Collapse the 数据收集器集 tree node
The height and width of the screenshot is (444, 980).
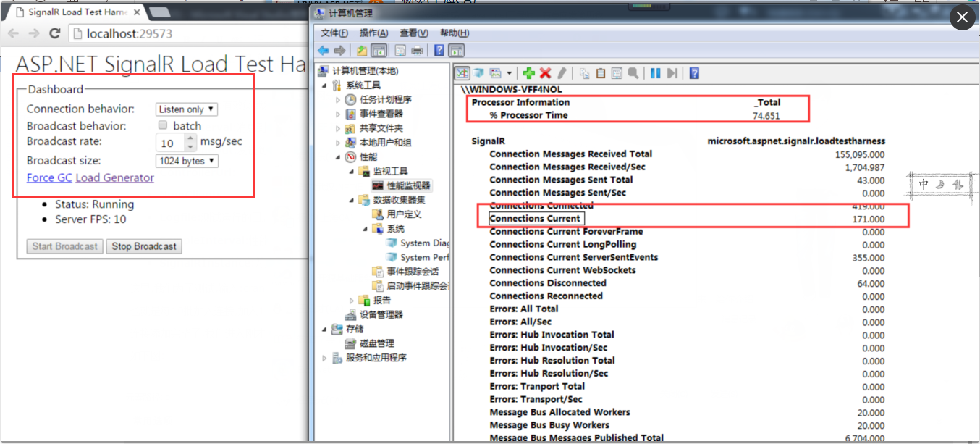(x=352, y=200)
